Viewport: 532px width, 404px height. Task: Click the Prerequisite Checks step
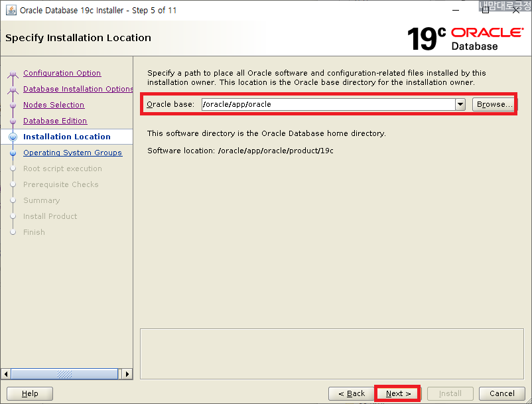[61, 184]
